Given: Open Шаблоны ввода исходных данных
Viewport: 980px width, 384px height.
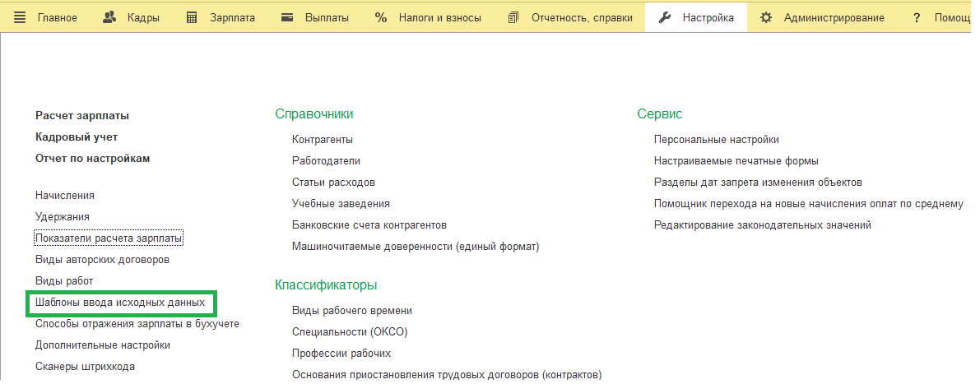Looking at the screenshot, I should 120,303.
